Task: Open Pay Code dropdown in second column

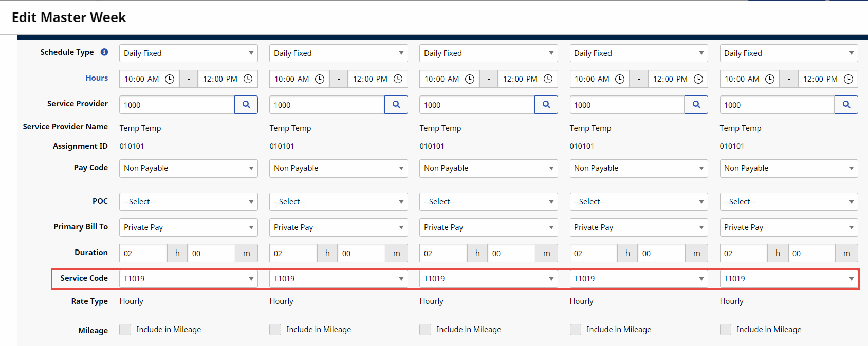Action: [x=338, y=168]
